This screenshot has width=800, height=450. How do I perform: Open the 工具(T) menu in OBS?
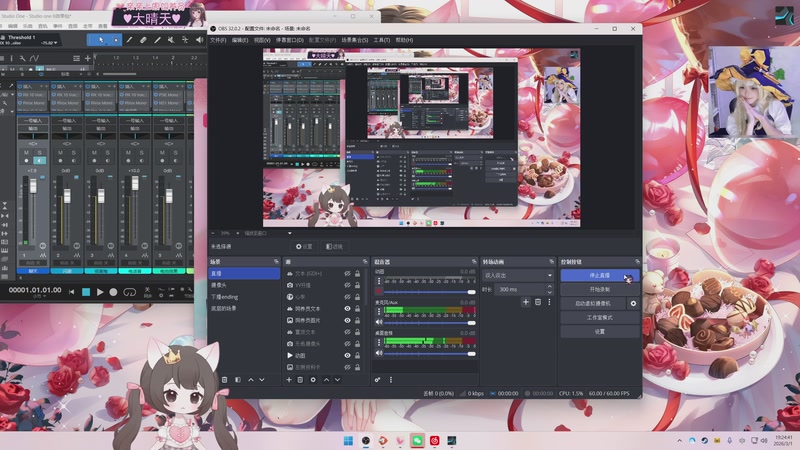pyautogui.click(x=382, y=40)
